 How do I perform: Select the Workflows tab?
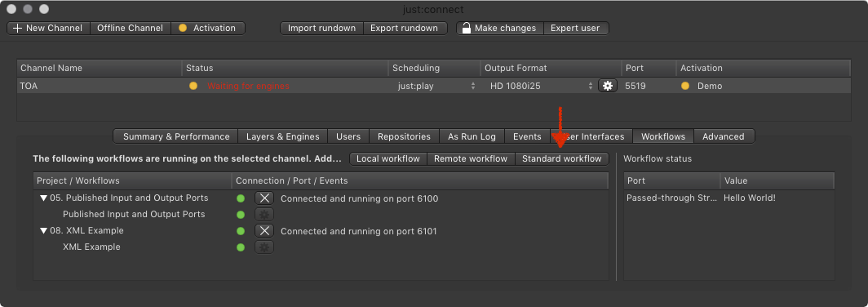pos(663,136)
